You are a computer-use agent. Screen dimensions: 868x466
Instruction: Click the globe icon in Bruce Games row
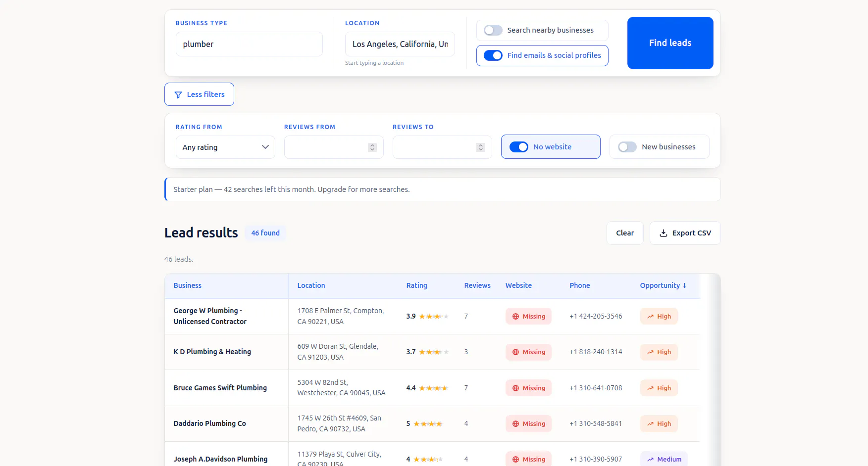click(515, 388)
